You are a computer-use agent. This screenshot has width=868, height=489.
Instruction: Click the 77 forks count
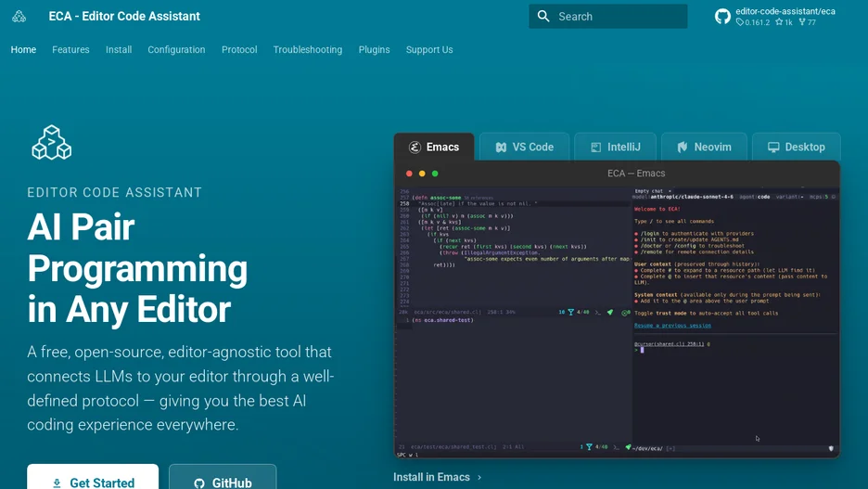[807, 22]
